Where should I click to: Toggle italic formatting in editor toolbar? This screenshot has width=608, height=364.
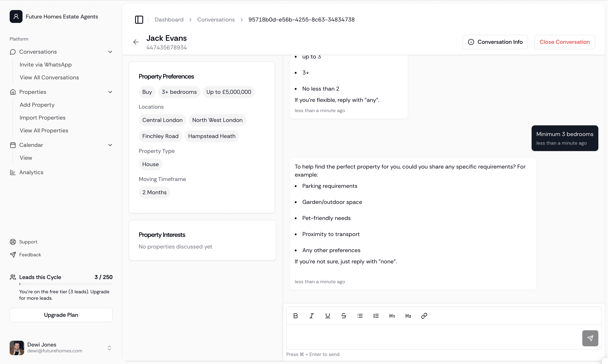pyautogui.click(x=311, y=316)
